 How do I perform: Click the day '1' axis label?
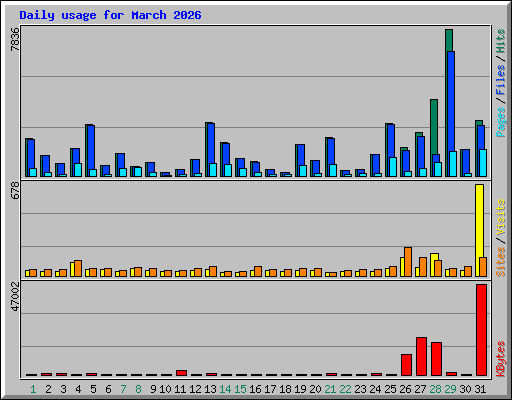click(x=33, y=389)
